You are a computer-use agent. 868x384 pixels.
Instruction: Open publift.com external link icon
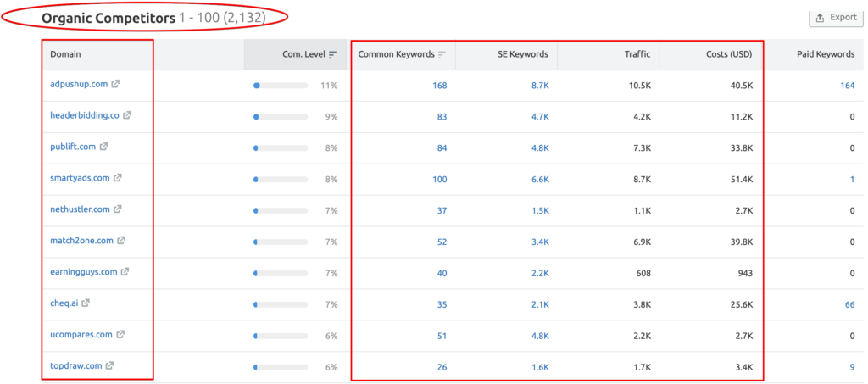[x=103, y=147]
